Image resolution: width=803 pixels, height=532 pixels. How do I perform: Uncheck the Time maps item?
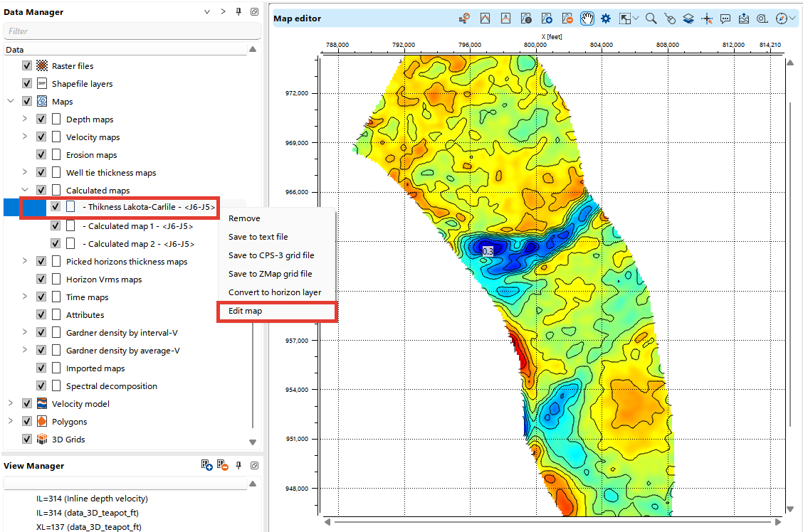41,297
